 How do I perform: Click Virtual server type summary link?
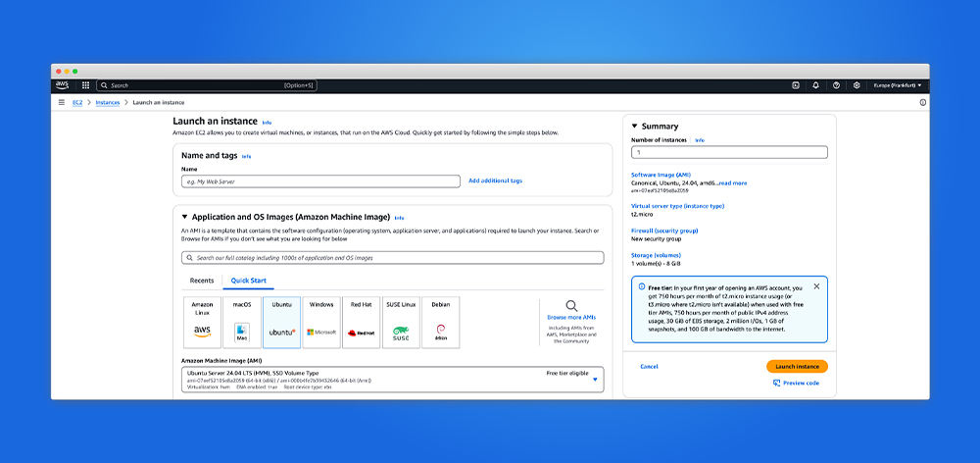pyautogui.click(x=677, y=206)
